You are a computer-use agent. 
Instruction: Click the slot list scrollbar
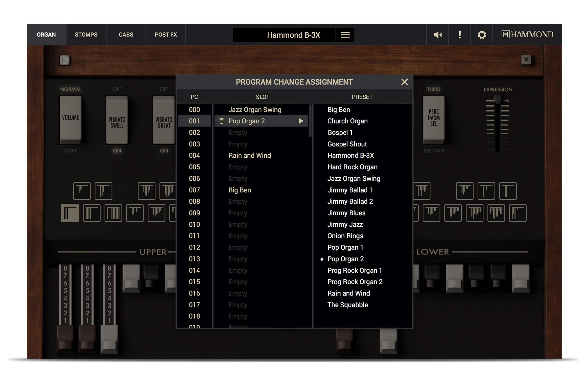point(310,121)
